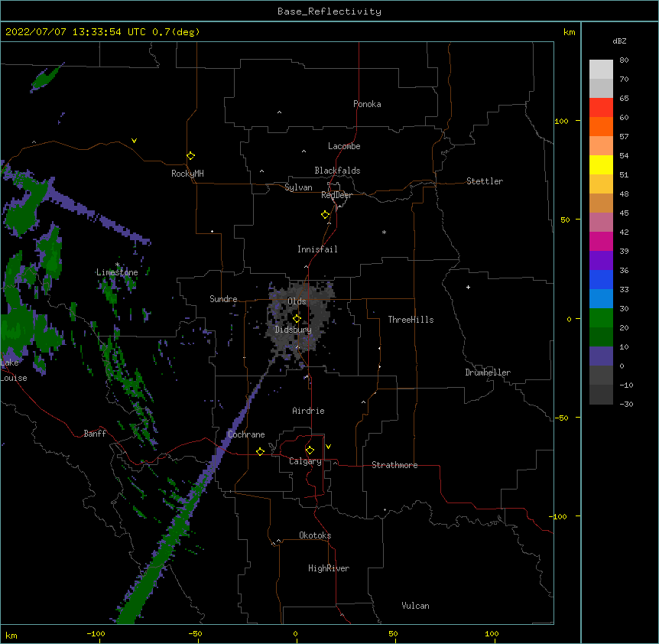Screen dimensions: 659x644
Task: Click the light gray 70-80 dBZ swatch
Action: [601, 70]
